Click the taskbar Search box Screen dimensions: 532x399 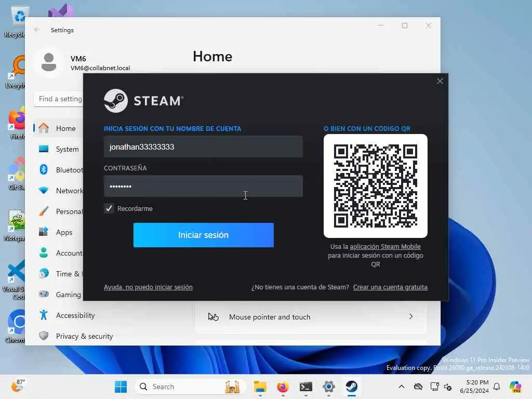(x=190, y=387)
